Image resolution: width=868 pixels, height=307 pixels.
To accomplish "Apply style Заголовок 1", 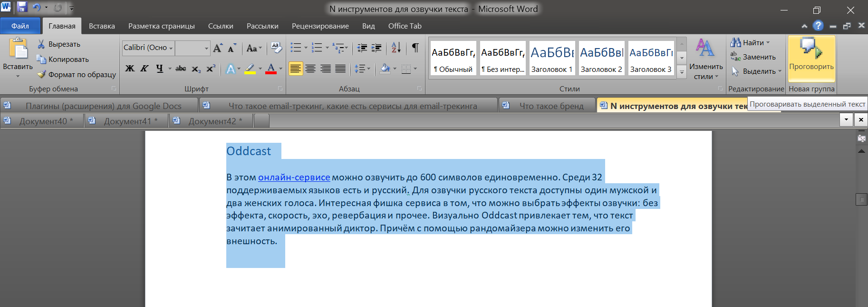I will coord(552,58).
